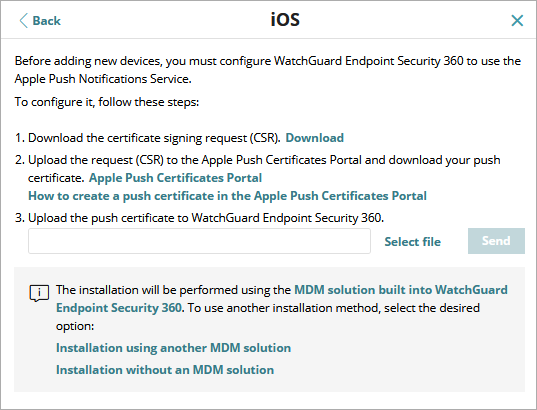The width and height of the screenshot is (537, 410).
Task: Choose Installation without an MDM solution
Action: [165, 370]
